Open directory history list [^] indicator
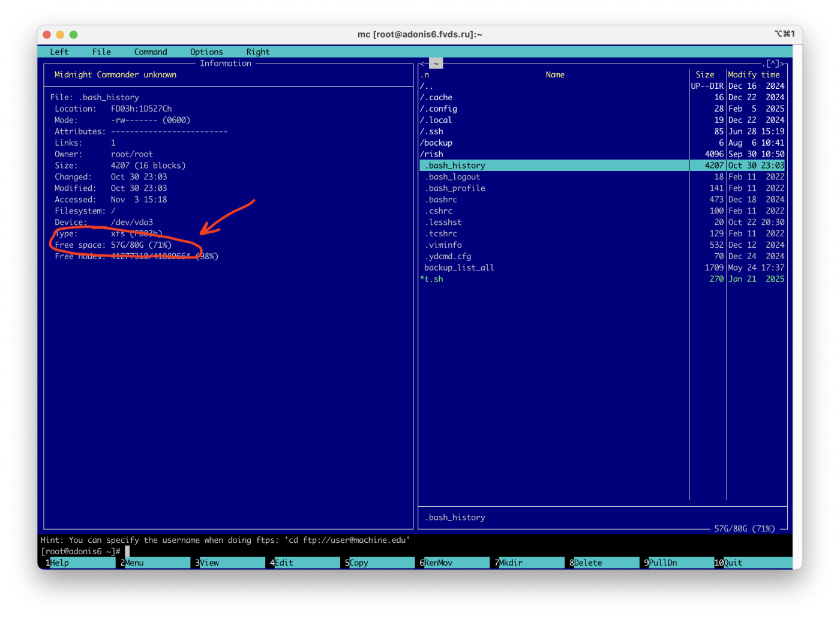 [773, 64]
